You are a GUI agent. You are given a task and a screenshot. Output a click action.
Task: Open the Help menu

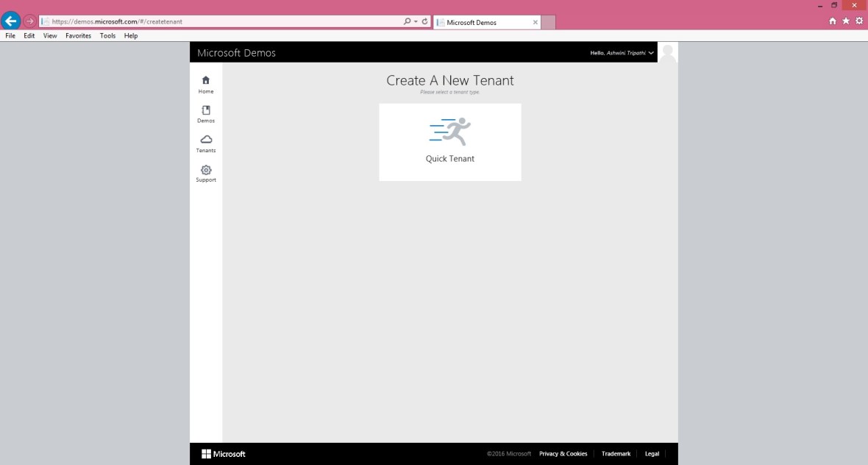(x=131, y=35)
